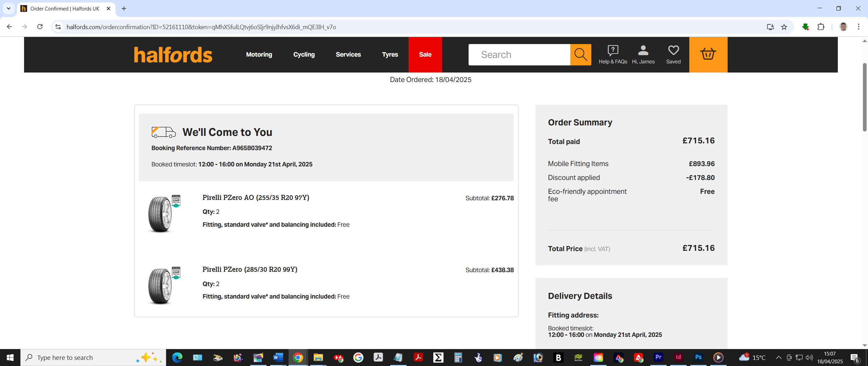Open File Explorer from taskbar
This screenshot has height=366, width=868.
(x=318, y=358)
